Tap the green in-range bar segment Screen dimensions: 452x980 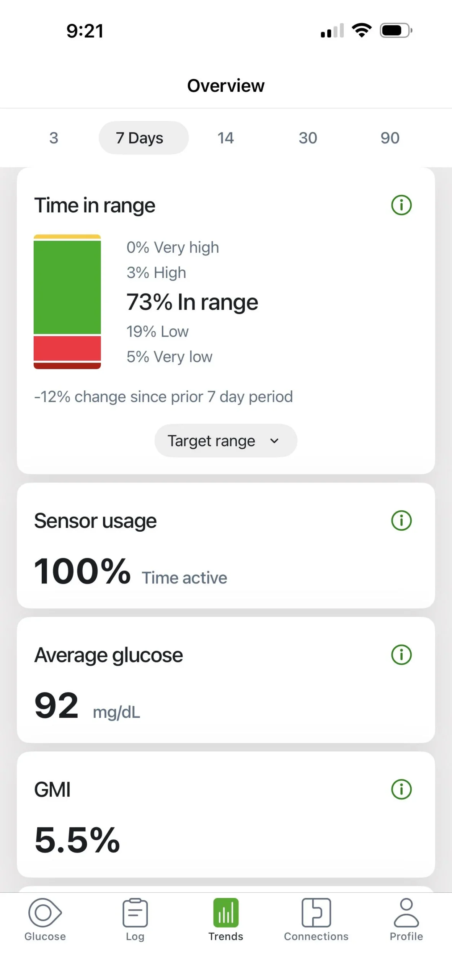[67, 287]
